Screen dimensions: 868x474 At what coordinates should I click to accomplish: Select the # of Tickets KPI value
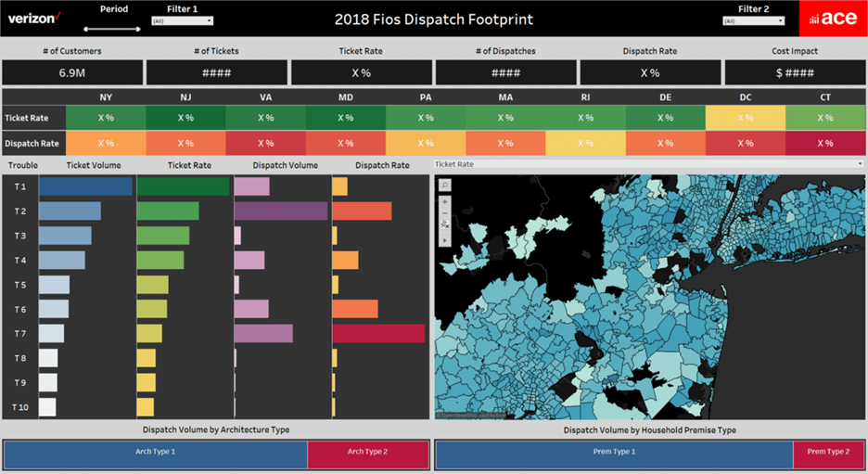pos(216,72)
